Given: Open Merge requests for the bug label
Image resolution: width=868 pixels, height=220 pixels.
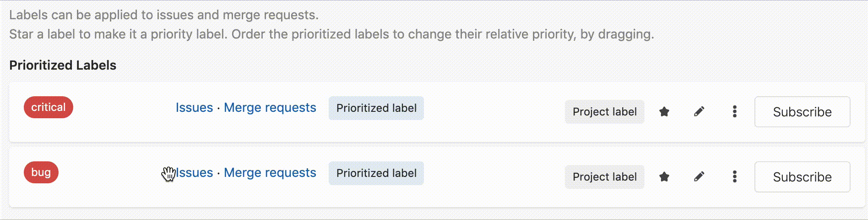Looking at the screenshot, I should pos(270,173).
